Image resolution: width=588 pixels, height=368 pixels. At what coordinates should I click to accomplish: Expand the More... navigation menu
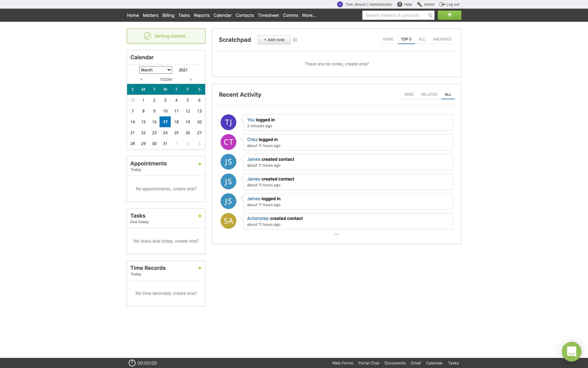point(309,15)
